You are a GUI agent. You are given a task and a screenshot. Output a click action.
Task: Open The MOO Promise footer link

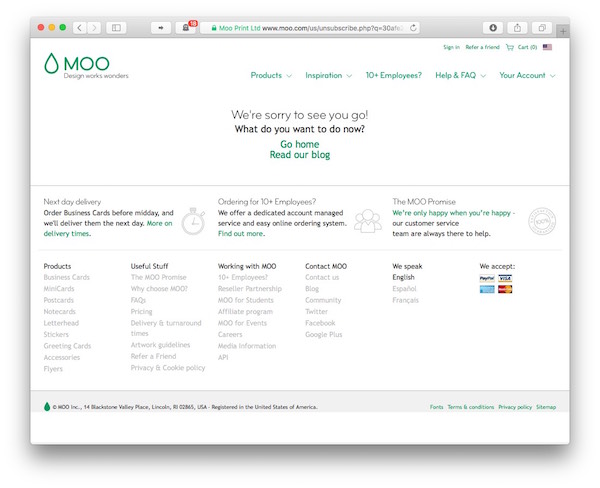[x=158, y=277]
